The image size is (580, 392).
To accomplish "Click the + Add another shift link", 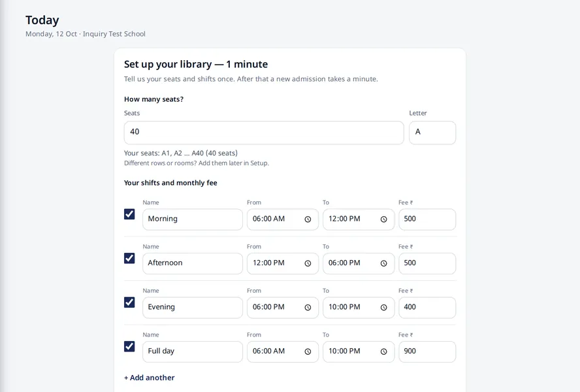I will tap(149, 378).
